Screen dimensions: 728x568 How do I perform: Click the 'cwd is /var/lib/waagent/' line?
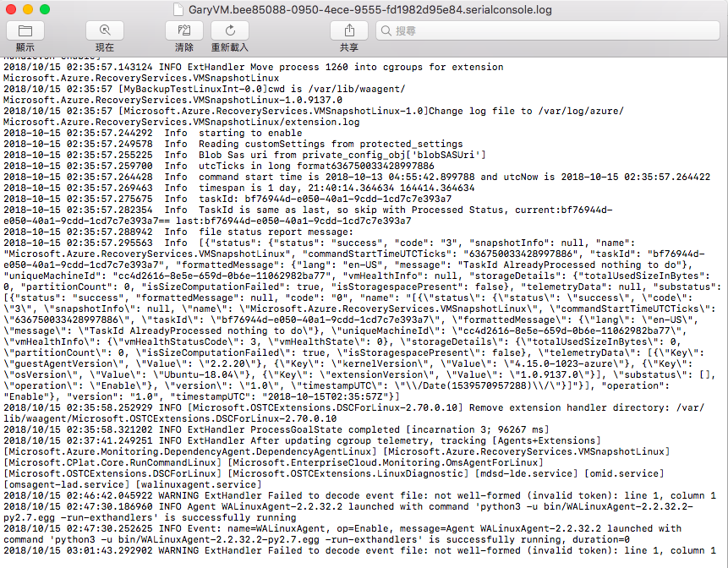click(x=205, y=89)
